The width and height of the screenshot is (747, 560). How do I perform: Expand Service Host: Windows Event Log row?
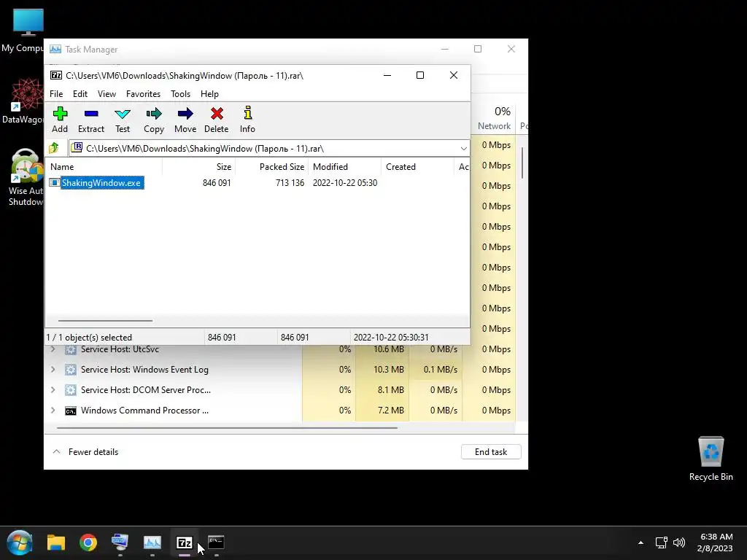click(x=53, y=370)
